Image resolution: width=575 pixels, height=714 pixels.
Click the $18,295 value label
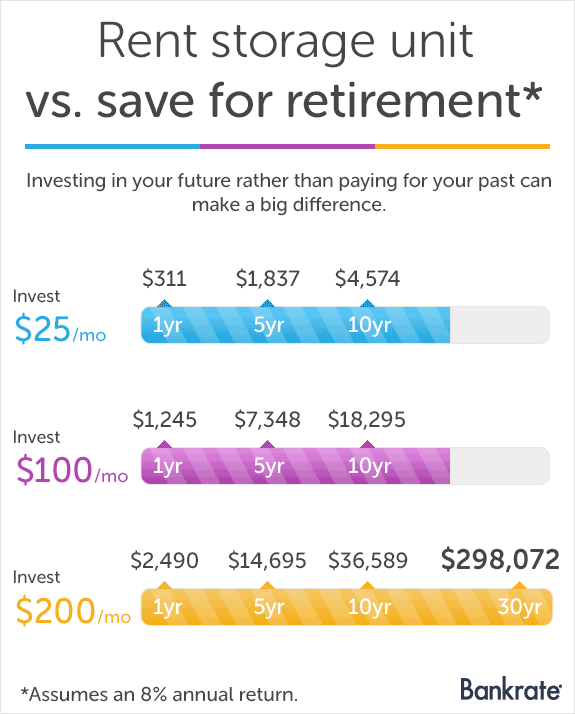coord(366,419)
